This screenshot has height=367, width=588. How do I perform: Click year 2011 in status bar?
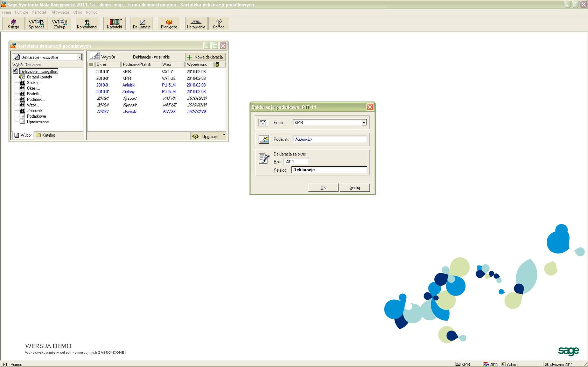491,364
